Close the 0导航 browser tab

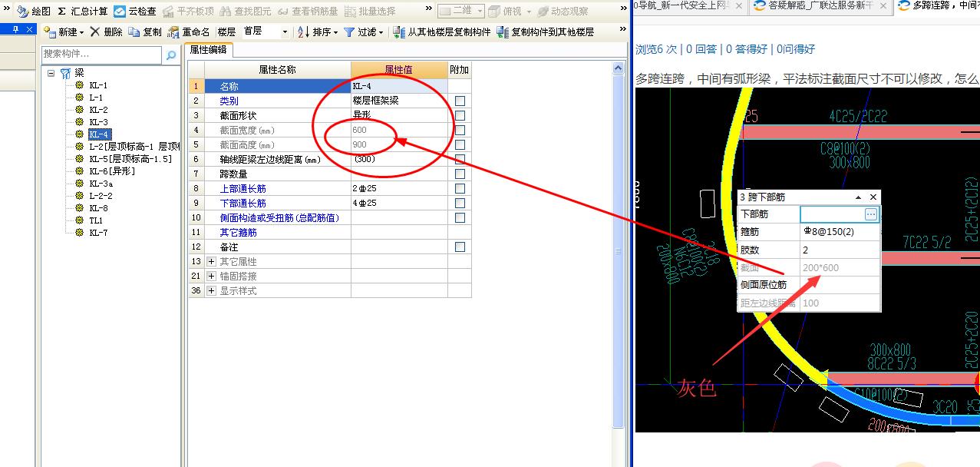(x=738, y=6)
